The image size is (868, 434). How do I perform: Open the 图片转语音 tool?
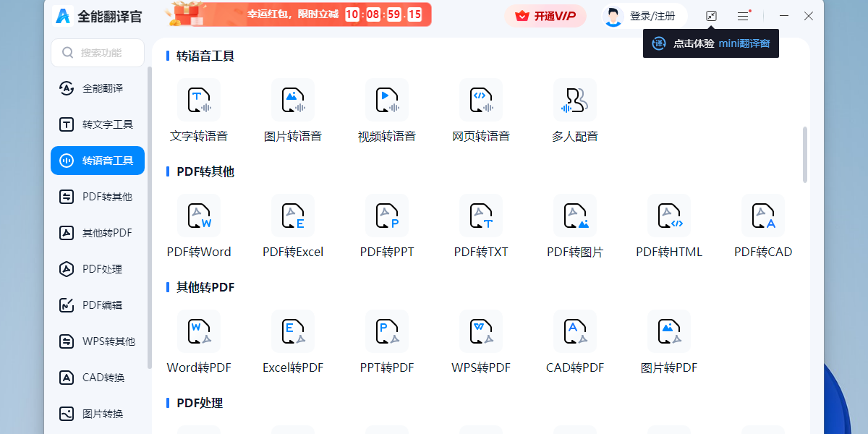tap(293, 111)
